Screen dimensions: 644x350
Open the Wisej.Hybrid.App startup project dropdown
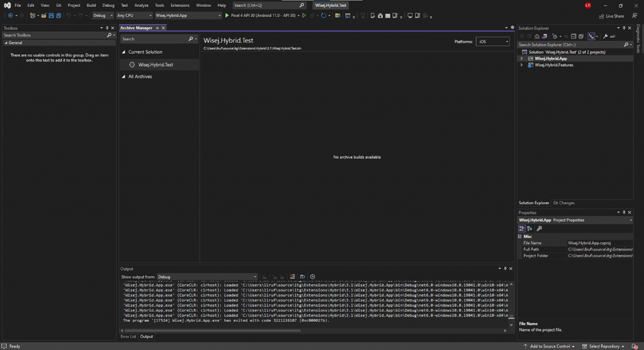(x=187, y=16)
